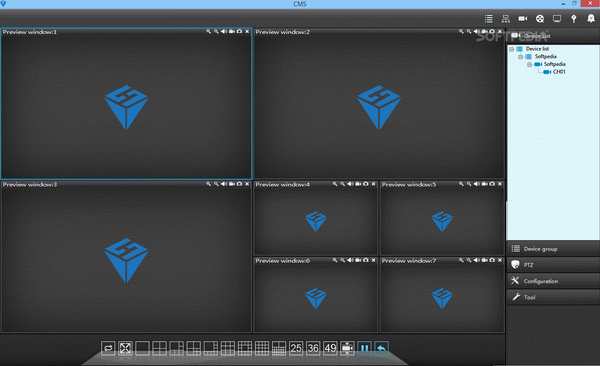Choose the 36-window layout button

[x=313, y=348]
